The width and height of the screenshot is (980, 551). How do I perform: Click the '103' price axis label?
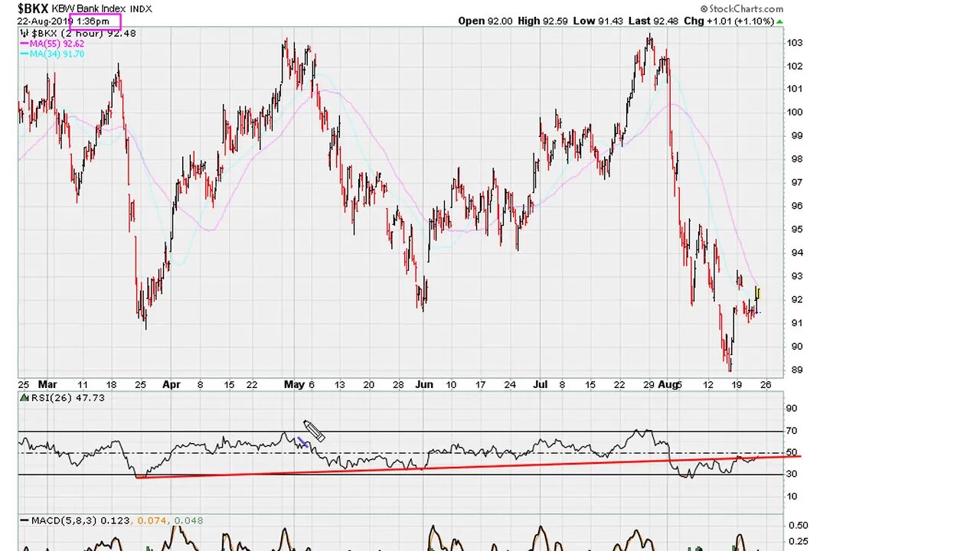[x=795, y=43]
